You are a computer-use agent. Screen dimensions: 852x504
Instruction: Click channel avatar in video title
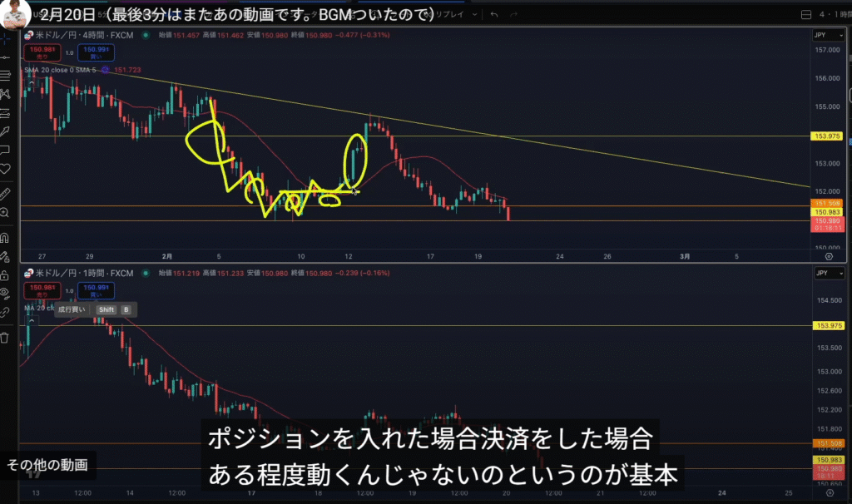14,14
